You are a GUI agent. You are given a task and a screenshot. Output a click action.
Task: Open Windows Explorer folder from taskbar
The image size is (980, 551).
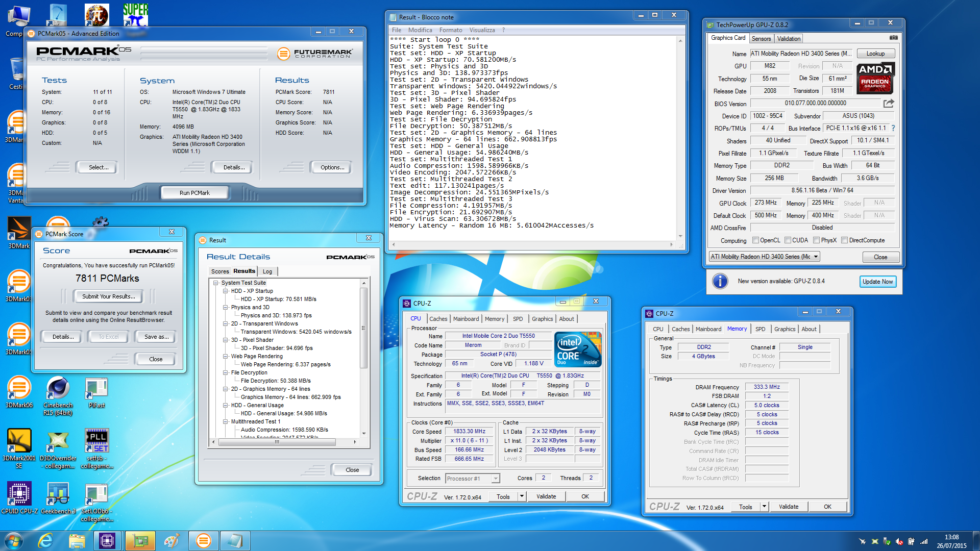(77, 541)
